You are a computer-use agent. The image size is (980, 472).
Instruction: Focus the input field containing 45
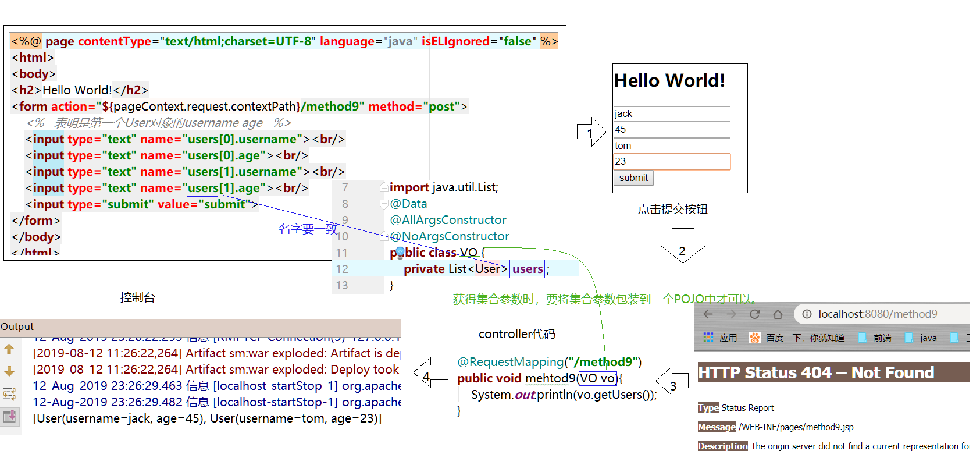click(x=672, y=129)
